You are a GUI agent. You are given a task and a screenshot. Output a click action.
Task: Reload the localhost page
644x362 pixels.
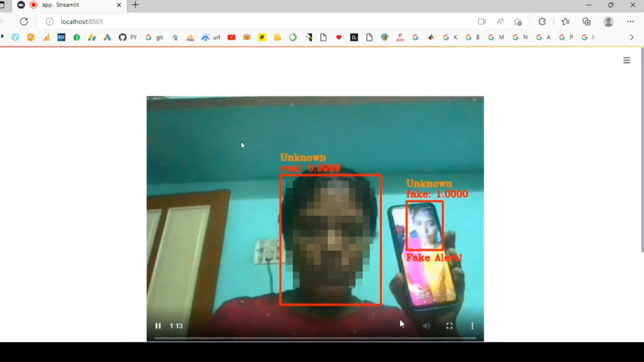[24, 21]
